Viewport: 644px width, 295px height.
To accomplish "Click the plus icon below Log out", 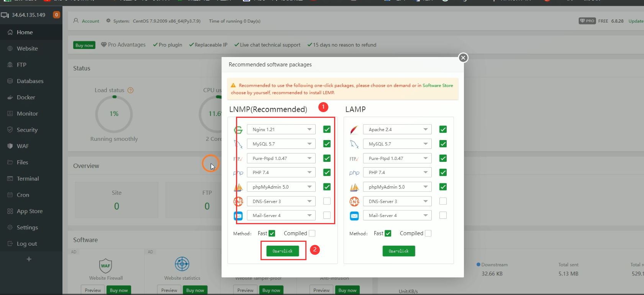I will pyautogui.click(x=29, y=259).
